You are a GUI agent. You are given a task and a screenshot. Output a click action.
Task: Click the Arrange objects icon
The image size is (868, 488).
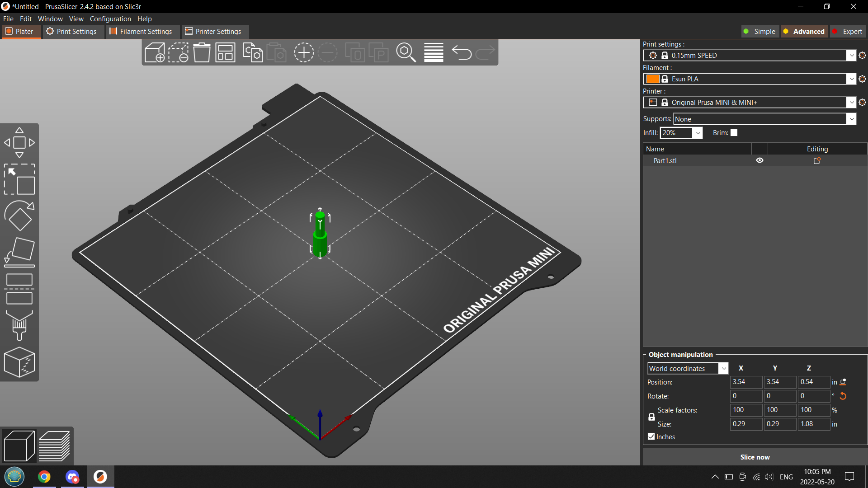pyautogui.click(x=225, y=52)
